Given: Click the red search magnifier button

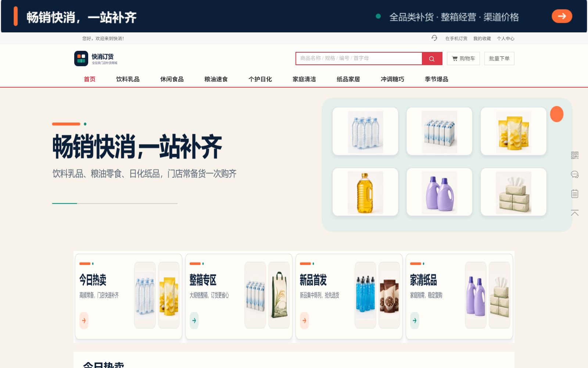Looking at the screenshot, I should point(432,59).
